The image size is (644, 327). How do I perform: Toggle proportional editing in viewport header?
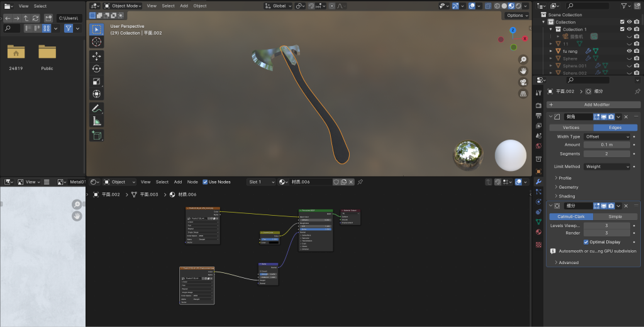pos(332,6)
